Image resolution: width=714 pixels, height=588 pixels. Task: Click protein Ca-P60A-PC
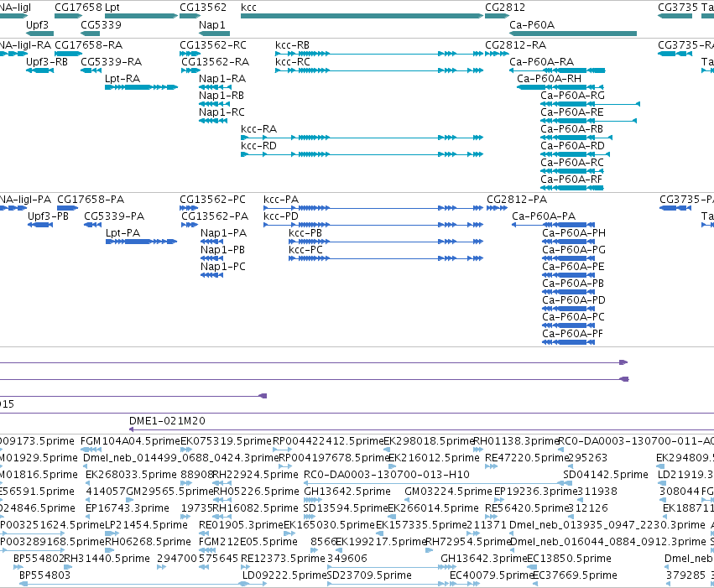pos(573,317)
